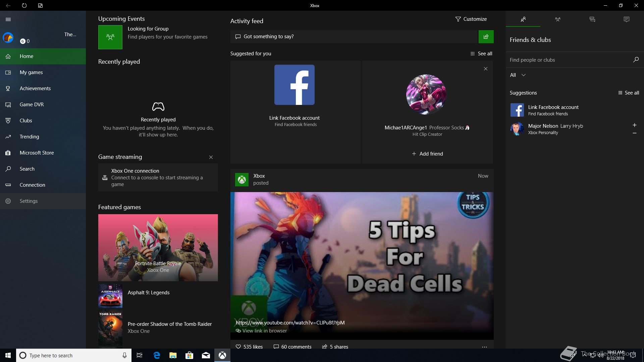Open My games section

(x=43, y=72)
